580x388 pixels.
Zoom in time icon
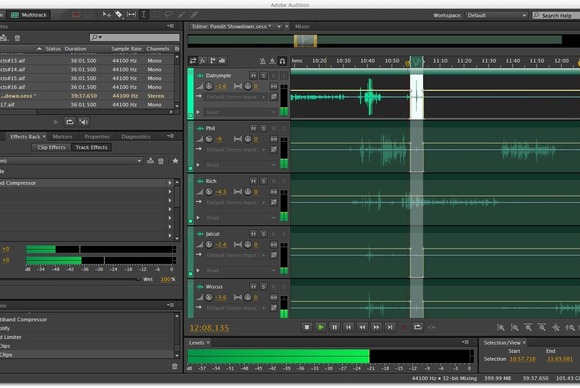pyautogui.click(x=528, y=328)
